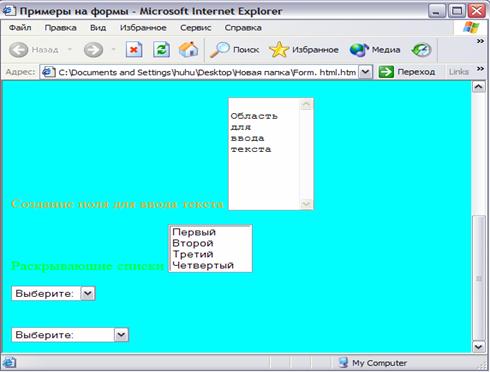Open the History clock icon
Viewport: 490px width, 372px height.
pyautogui.click(x=421, y=50)
